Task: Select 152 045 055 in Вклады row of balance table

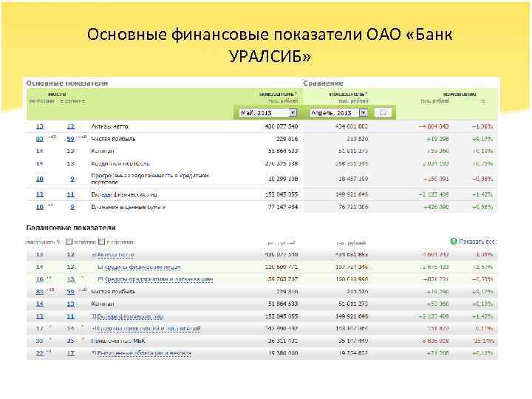Action: point(282,316)
